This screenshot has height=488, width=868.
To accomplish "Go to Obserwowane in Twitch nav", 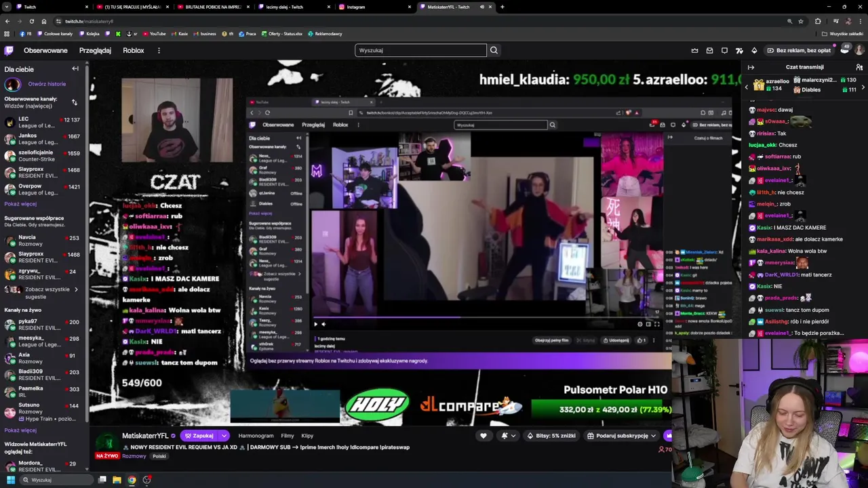I will coord(45,50).
